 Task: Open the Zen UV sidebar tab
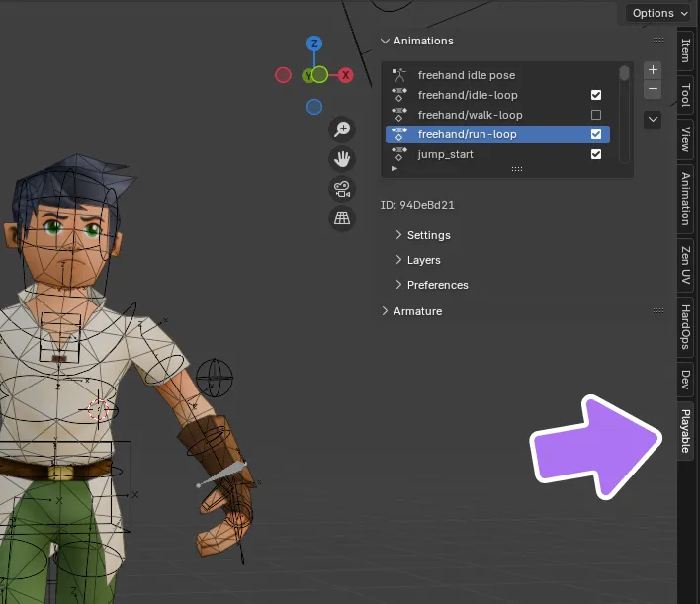pyautogui.click(x=685, y=267)
